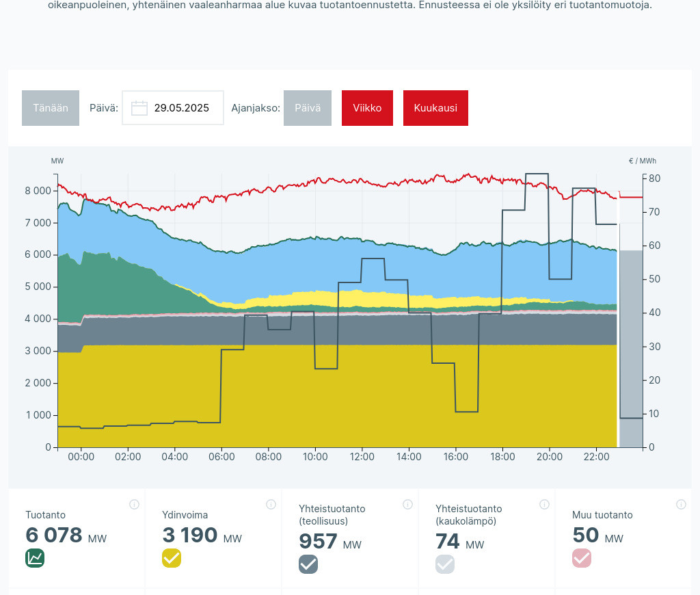Click the calendar icon in the date field

139,108
